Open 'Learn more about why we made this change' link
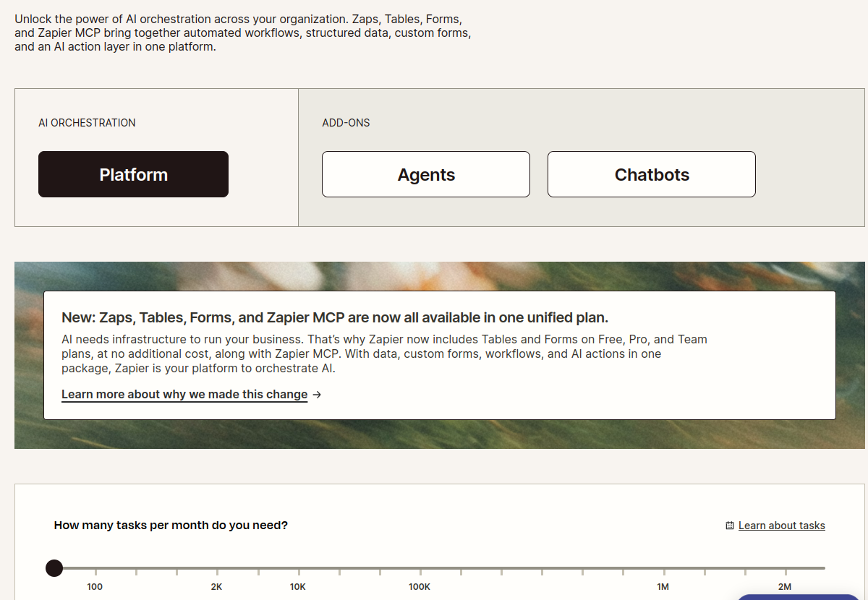This screenshot has height=600, width=868. pyautogui.click(x=184, y=395)
